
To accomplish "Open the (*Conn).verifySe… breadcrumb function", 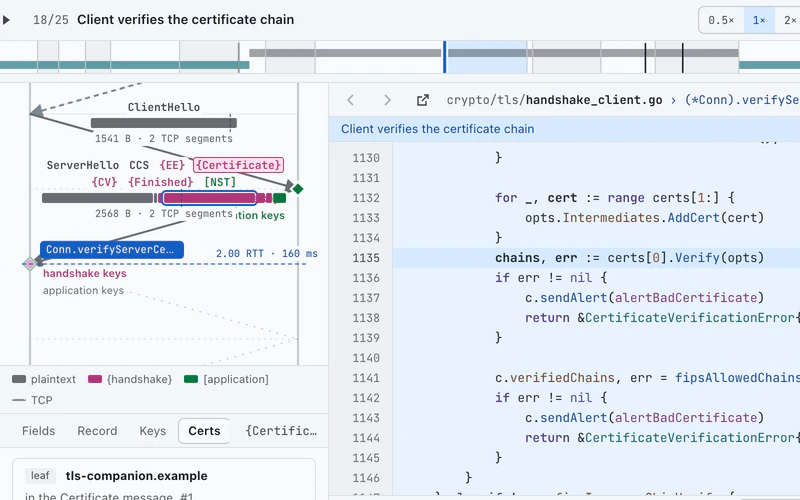I will click(742, 100).
